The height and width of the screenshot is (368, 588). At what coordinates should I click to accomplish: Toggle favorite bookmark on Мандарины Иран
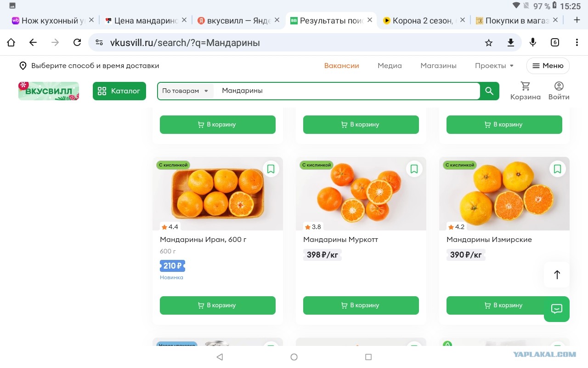pos(271,169)
